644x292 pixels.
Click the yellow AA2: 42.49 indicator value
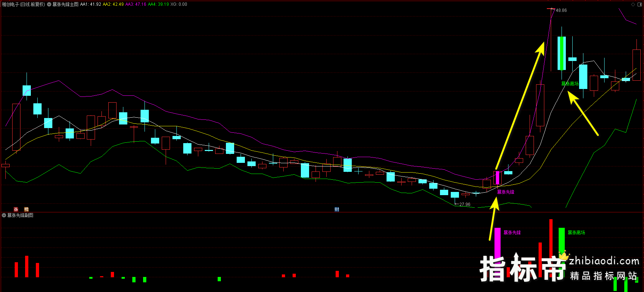click(x=113, y=4)
